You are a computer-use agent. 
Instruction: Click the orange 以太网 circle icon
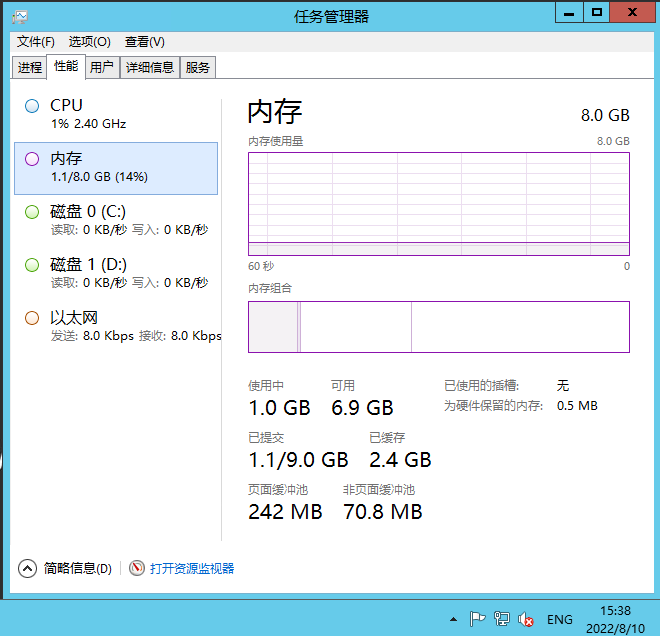[32, 318]
